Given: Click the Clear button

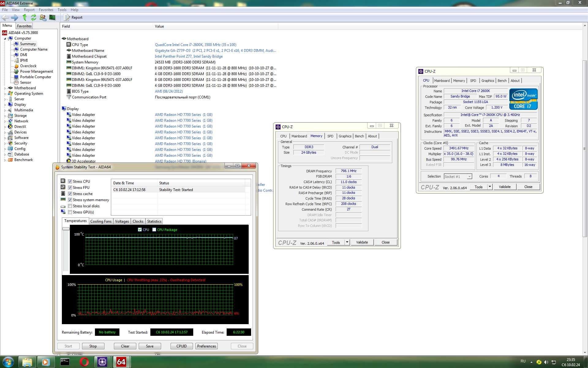Looking at the screenshot, I should click(x=125, y=346).
